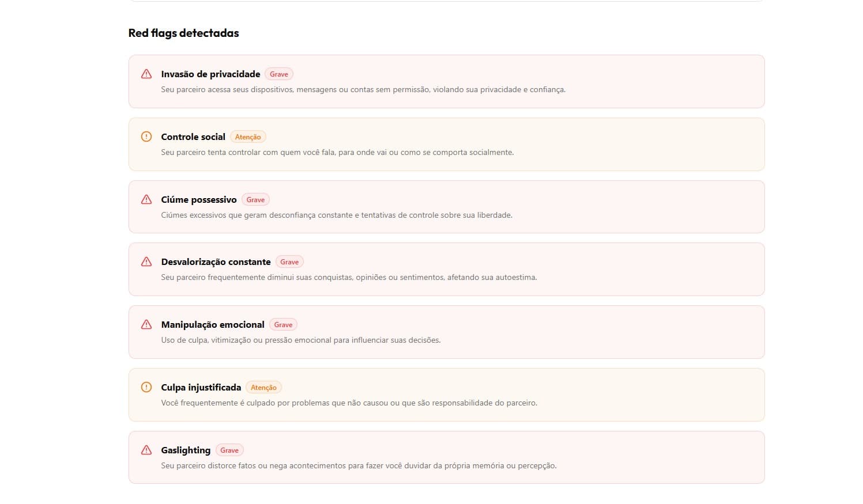Click the Atenção badge on Culpa injustificada

(x=263, y=387)
